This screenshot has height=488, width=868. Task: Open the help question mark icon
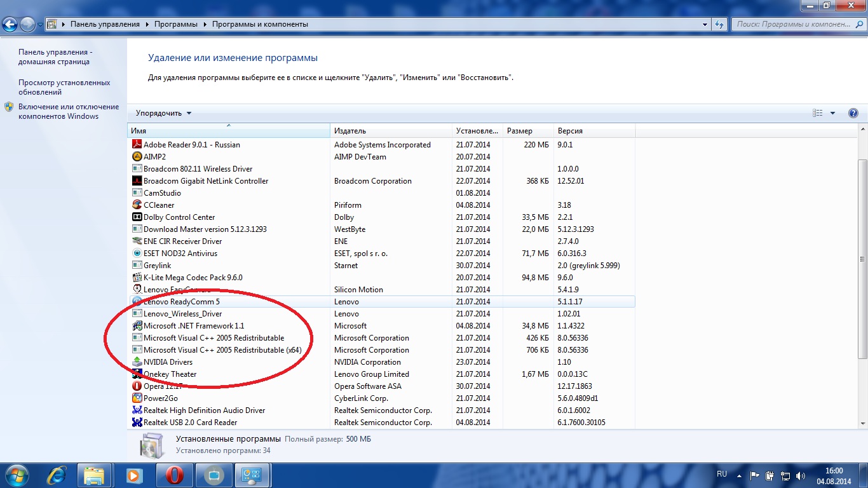[x=853, y=113]
